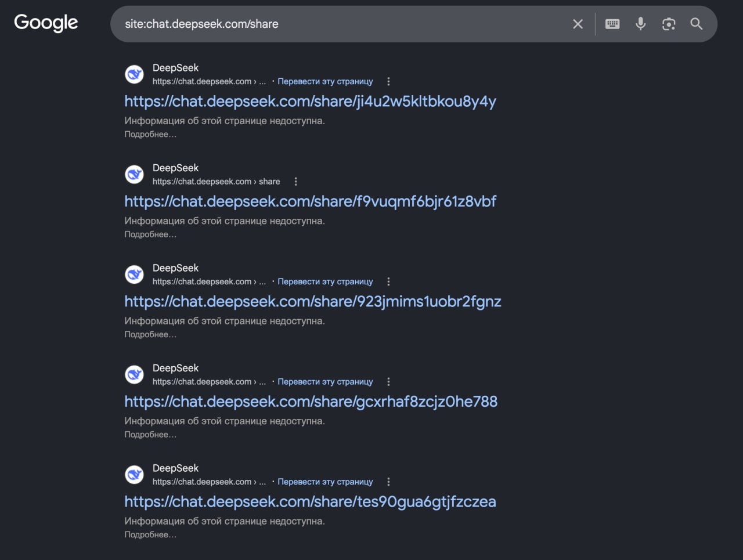Open the share/ji4u2w5kltbkou8y4y result link
The height and width of the screenshot is (560, 743).
311,102
